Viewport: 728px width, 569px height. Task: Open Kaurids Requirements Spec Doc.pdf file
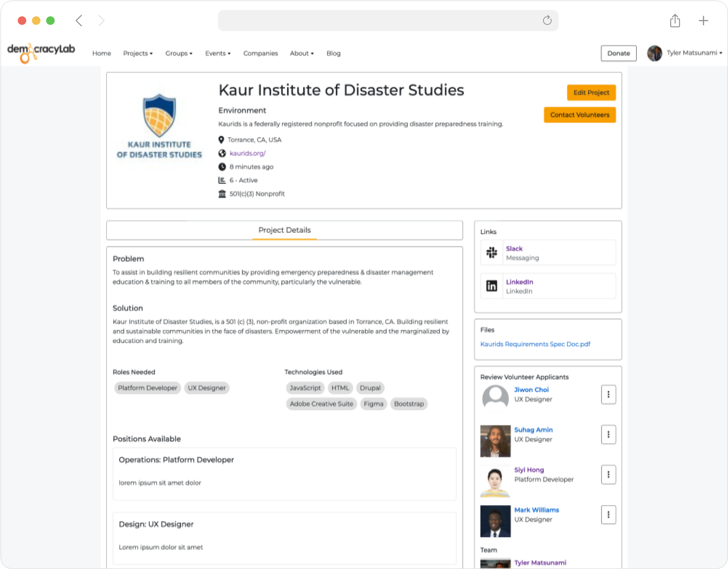point(535,344)
